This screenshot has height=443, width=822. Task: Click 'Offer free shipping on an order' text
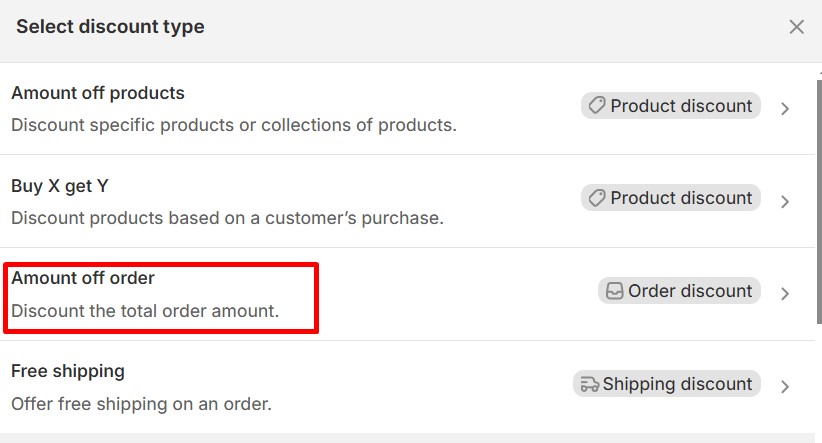141,404
